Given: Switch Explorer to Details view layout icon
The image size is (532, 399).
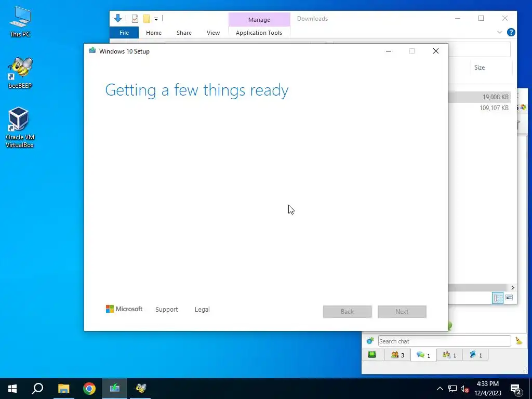Looking at the screenshot, I should pyautogui.click(x=498, y=298).
